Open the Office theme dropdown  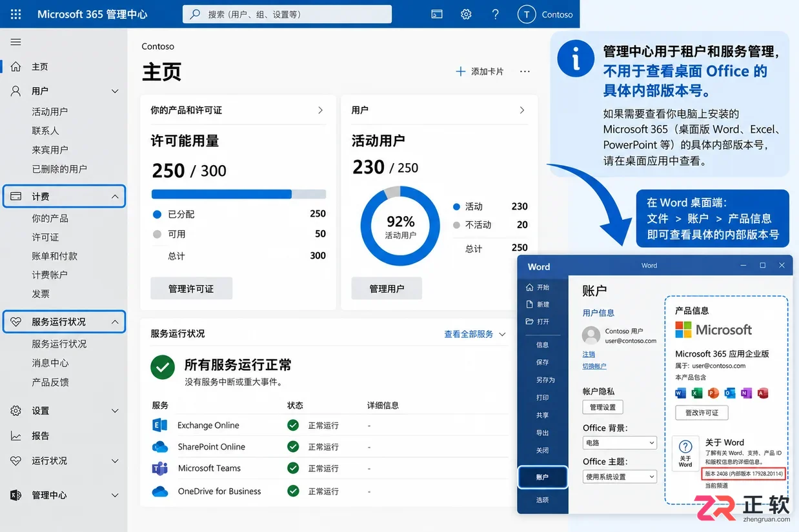(620, 477)
